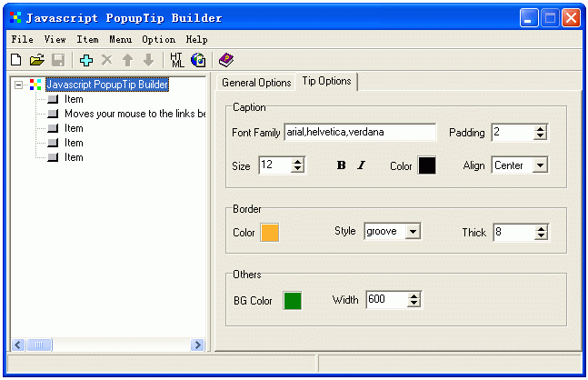Screen dimensions: 588x380
Task: Open the Align dropdown showing Center
Action: click(x=540, y=165)
